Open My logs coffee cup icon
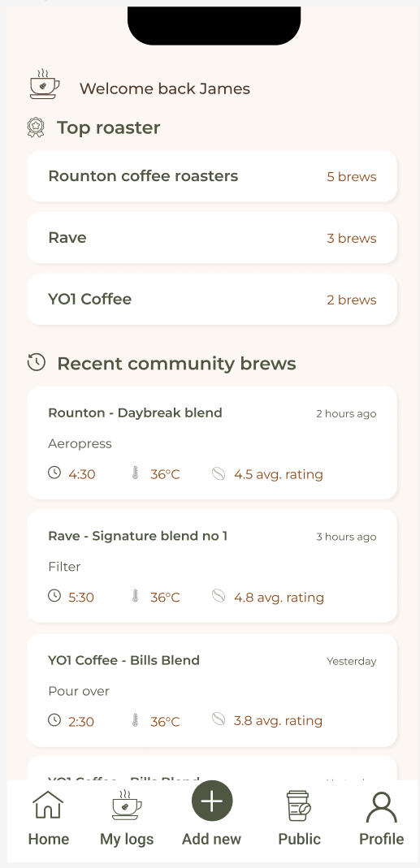Viewport: 420px width, 868px height. point(127,805)
